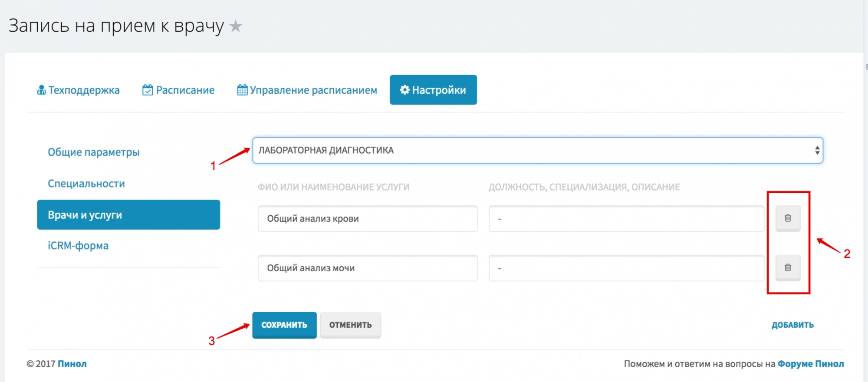Click the 'Общий анализ мочи' name field

(367, 268)
